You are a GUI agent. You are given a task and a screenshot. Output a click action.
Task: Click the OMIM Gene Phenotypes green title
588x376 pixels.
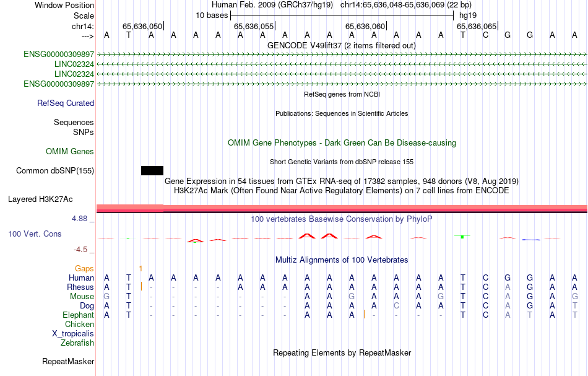(342, 143)
